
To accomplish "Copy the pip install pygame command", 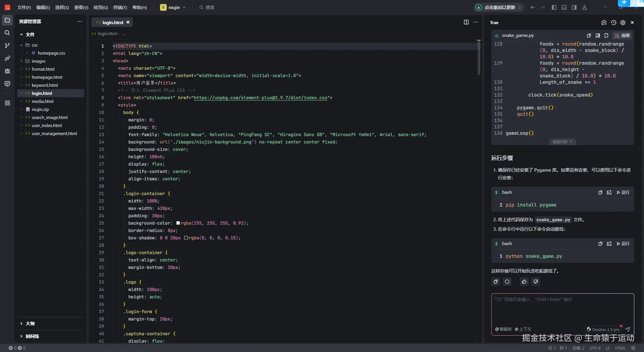I will [x=600, y=192].
